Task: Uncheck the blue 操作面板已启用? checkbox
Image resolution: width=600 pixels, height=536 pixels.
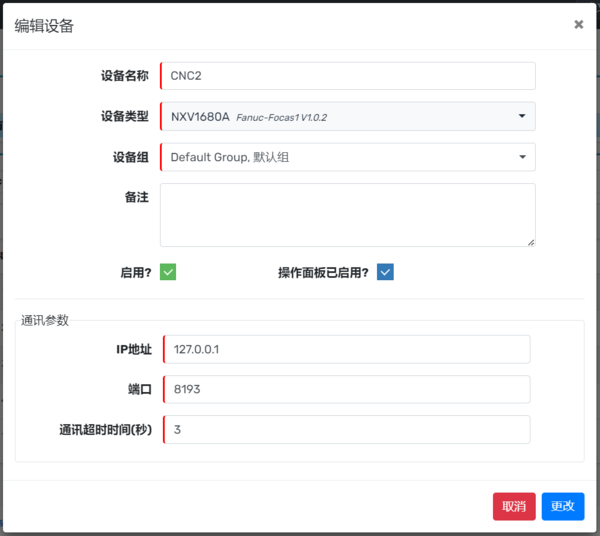Action: (385, 272)
